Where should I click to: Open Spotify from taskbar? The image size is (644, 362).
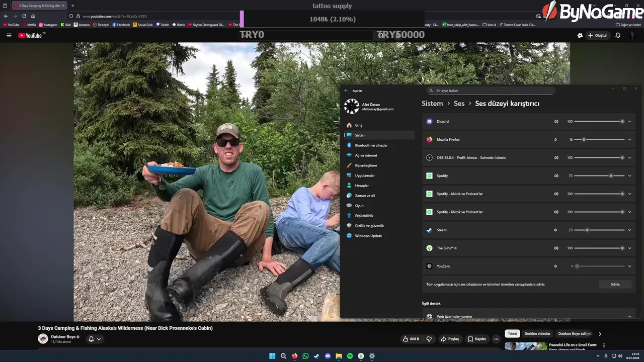pos(350,356)
